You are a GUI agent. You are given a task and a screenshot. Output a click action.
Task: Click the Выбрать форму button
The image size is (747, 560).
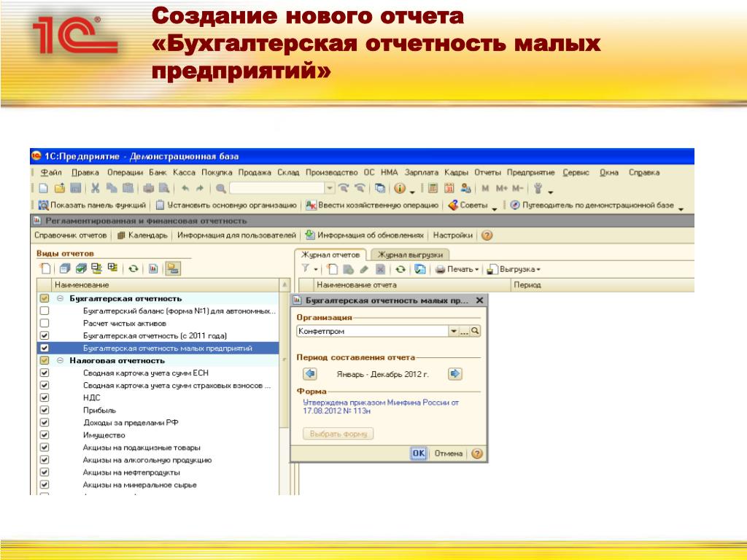[x=338, y=434]
